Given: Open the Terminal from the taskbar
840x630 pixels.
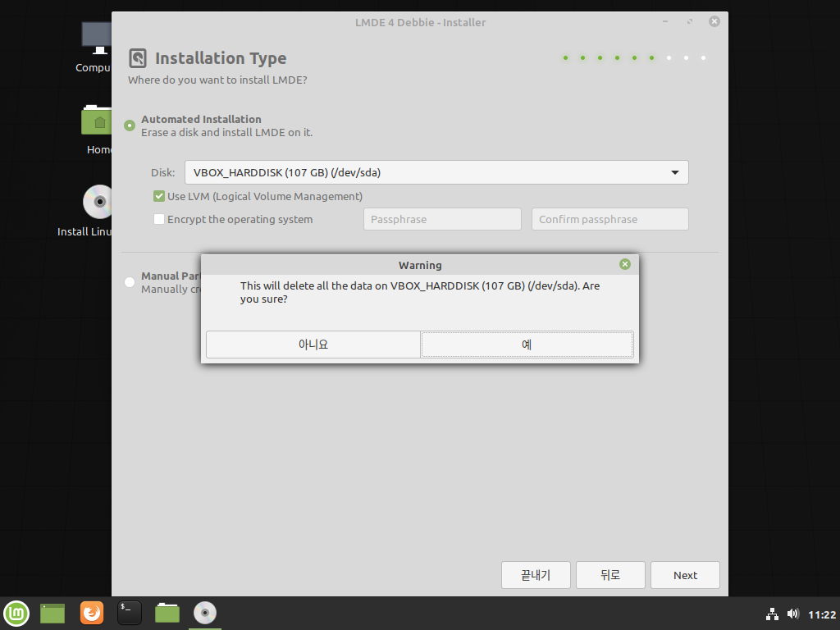Looking at the screenshot, I should coord(129,613).
